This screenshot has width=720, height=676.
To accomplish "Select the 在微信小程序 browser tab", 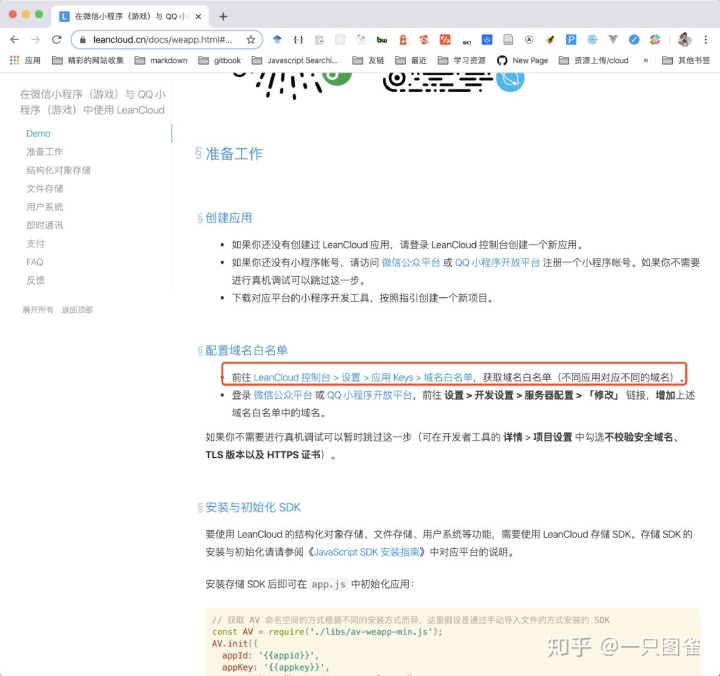I will [x=131, y=17].
